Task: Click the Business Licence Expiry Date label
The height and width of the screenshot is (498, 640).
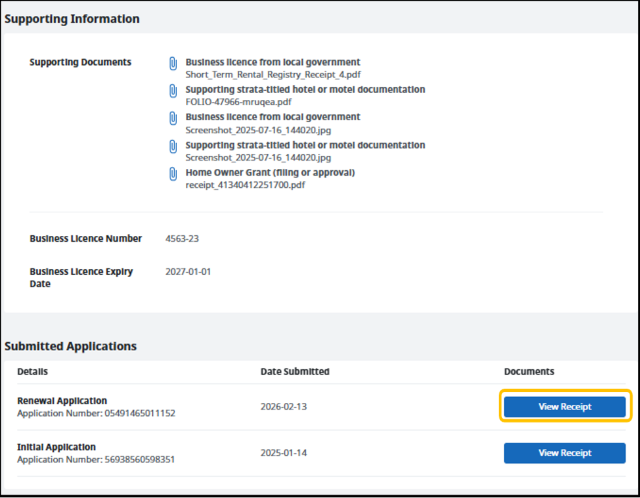Action: 81,278
